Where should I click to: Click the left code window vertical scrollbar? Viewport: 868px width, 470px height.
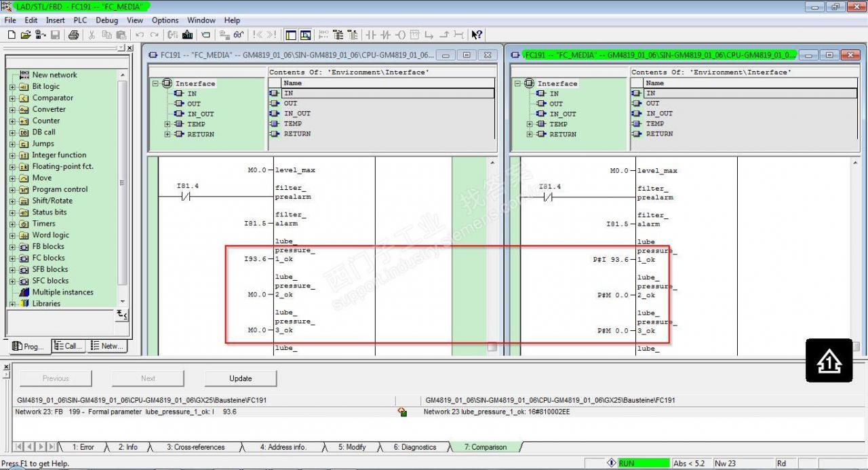[492, 255]
